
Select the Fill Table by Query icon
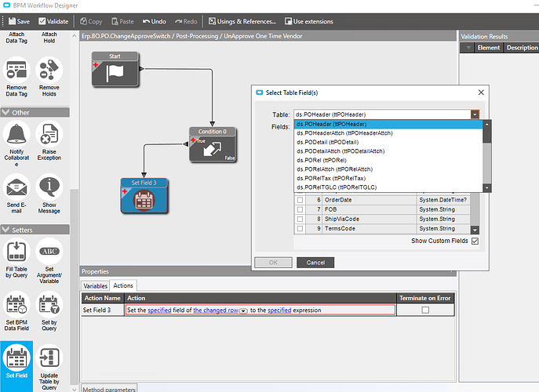click(x=16, y=252)
